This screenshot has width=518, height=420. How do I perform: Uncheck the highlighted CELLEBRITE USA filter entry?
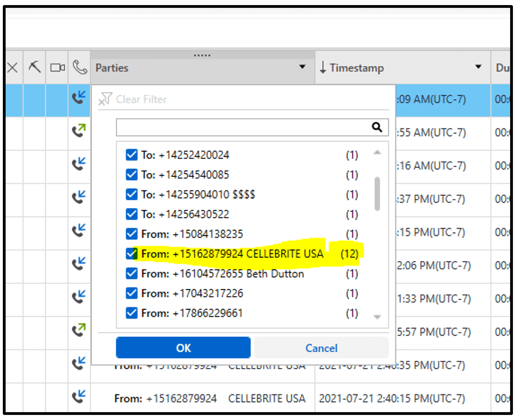coord(132,254)
